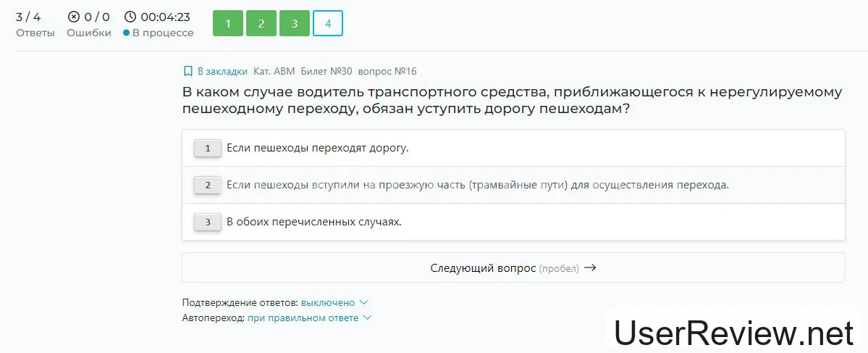Click the UserReview.net watermark
Image resolution: width=868 pixels, height=353 pixels.
(734, 333)
